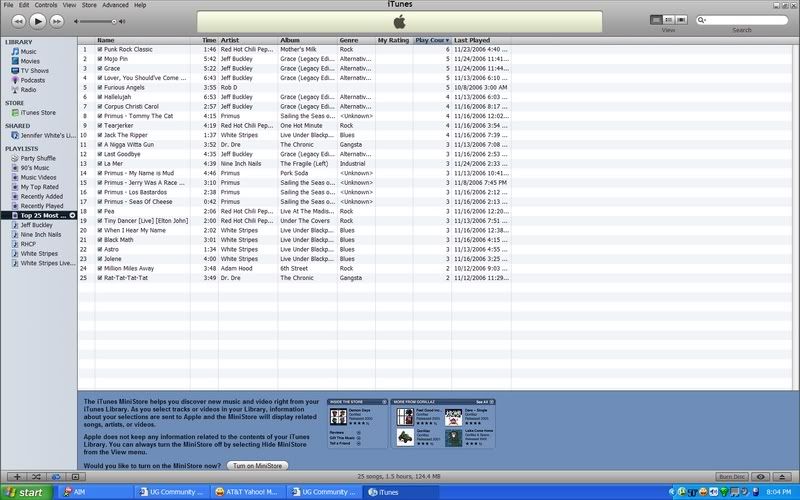The image size is (800, 500).
Task: Sort by the Album column header
Action: [x=308, y=40]
